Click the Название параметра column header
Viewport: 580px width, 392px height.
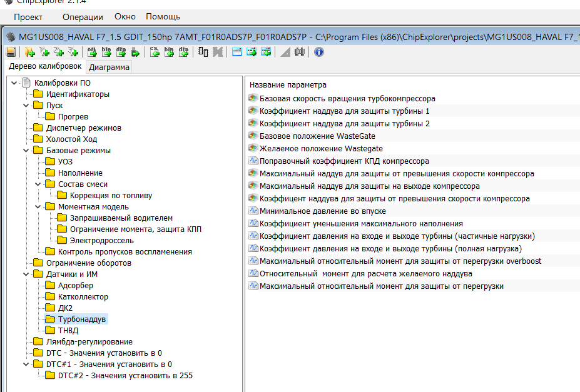click(x=288, y=85)
